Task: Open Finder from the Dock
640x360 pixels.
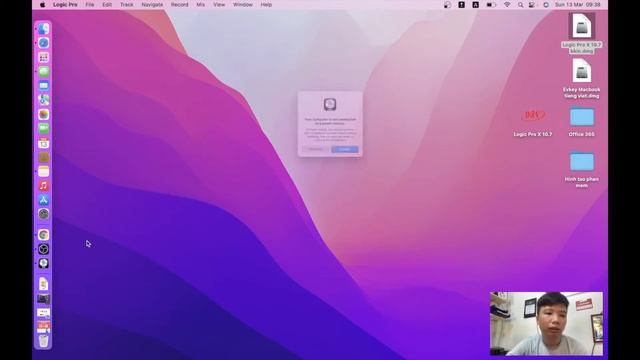Action: (44, 29)
